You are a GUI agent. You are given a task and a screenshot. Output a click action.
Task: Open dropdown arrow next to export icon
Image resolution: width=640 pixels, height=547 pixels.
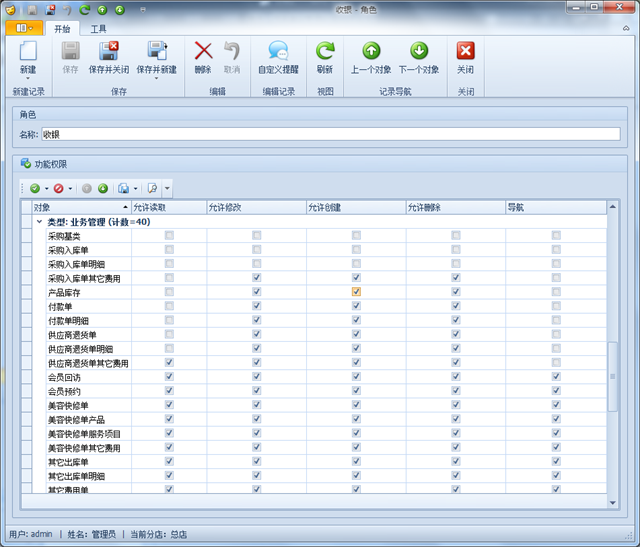(x=136, y=189)
